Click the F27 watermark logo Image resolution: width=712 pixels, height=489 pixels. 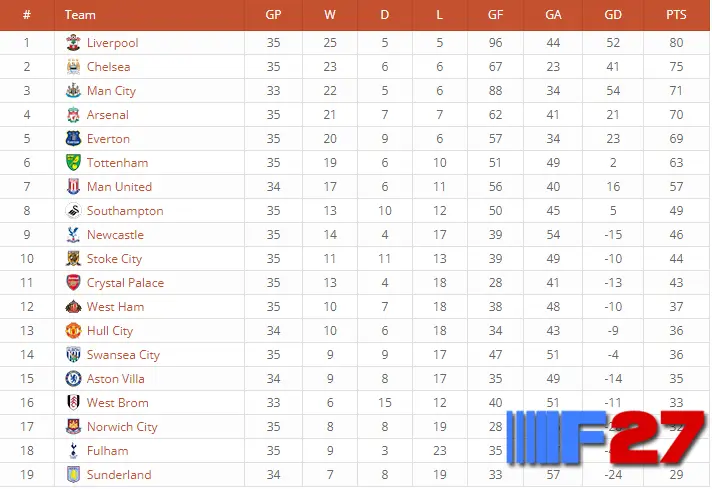pyautogui.click(x=606, y=437)
